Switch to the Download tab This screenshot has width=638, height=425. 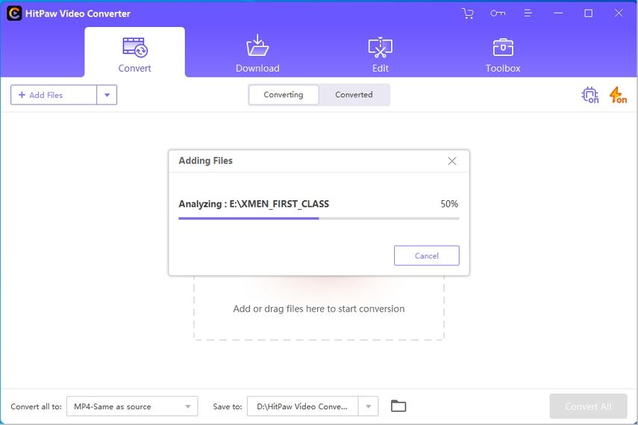pos(258,54)
